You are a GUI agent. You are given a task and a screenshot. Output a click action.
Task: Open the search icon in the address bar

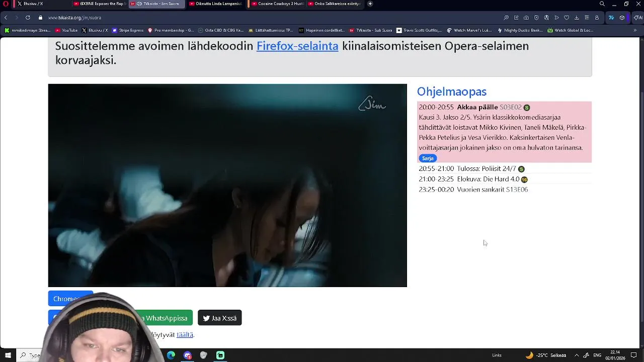506,18
